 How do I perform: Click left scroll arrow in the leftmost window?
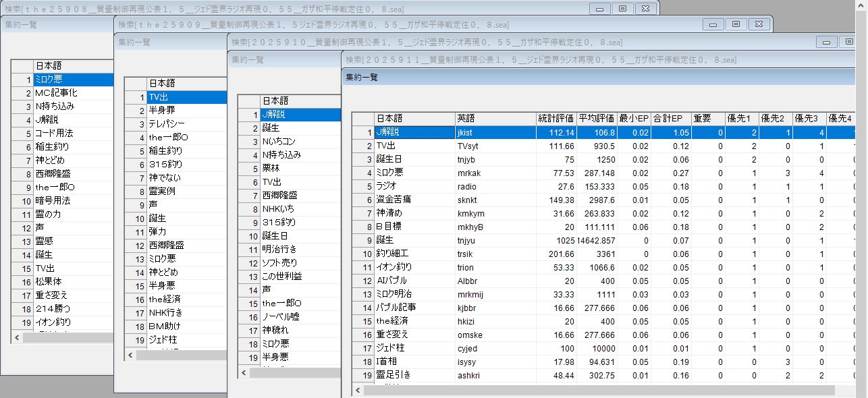(x=16, y=337)
